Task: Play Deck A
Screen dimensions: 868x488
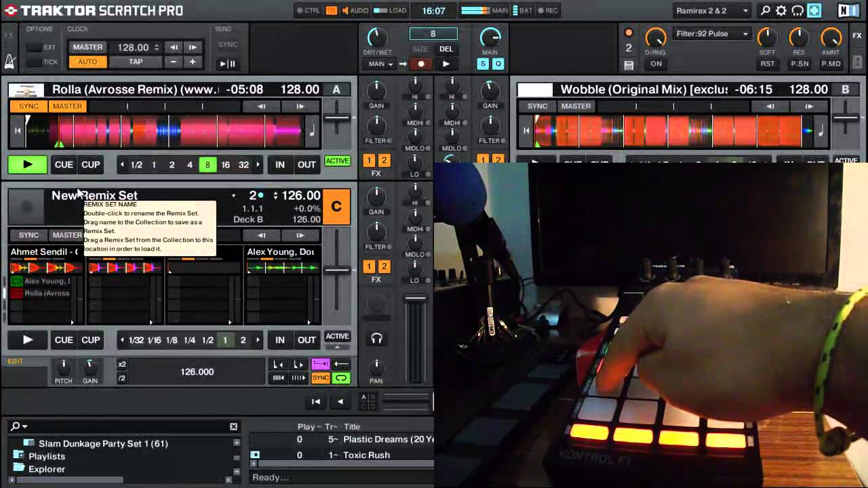Action: [x=28, y=165]
